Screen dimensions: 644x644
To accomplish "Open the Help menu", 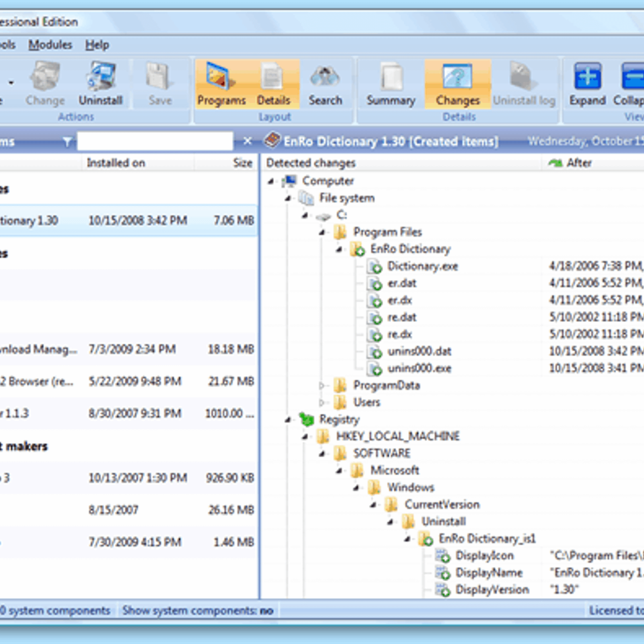I will click(x=97, y=45).
